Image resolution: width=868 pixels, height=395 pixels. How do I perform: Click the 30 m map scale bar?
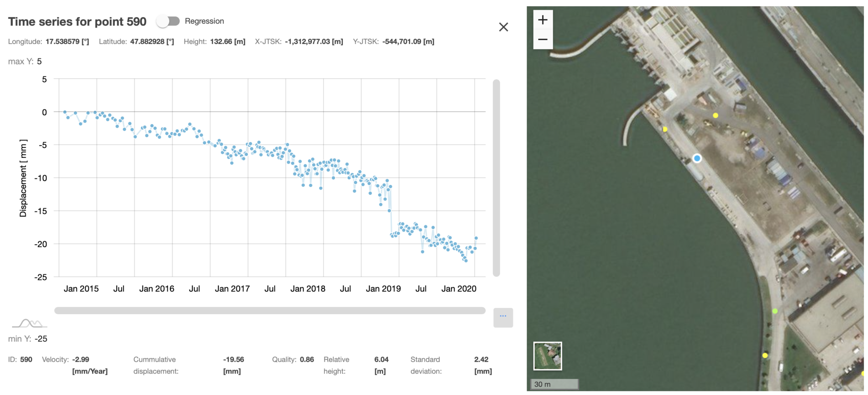tap(555, 384)
